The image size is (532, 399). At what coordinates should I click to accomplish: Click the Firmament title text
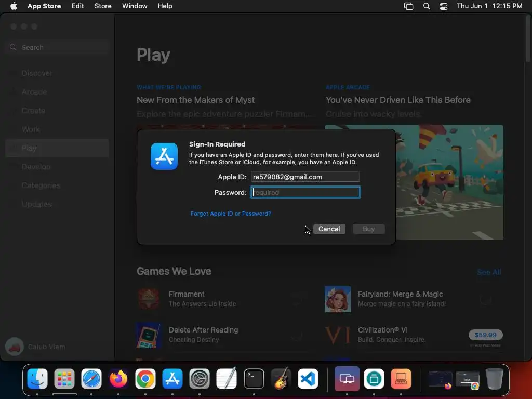(x=187, y=294)
